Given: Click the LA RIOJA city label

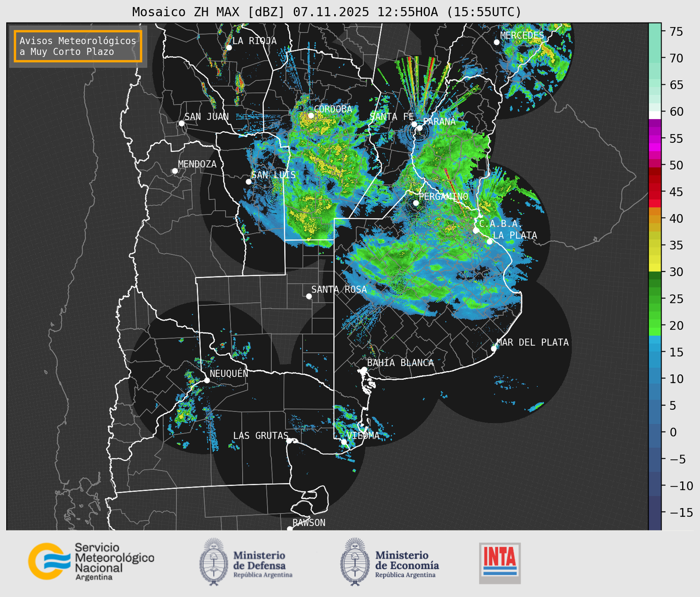Looking at the screenshot, I should click(x=254, y=41).
